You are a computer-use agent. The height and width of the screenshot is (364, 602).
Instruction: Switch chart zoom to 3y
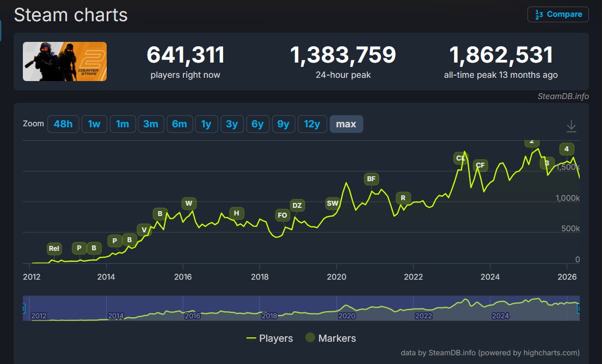click(232, 124)
